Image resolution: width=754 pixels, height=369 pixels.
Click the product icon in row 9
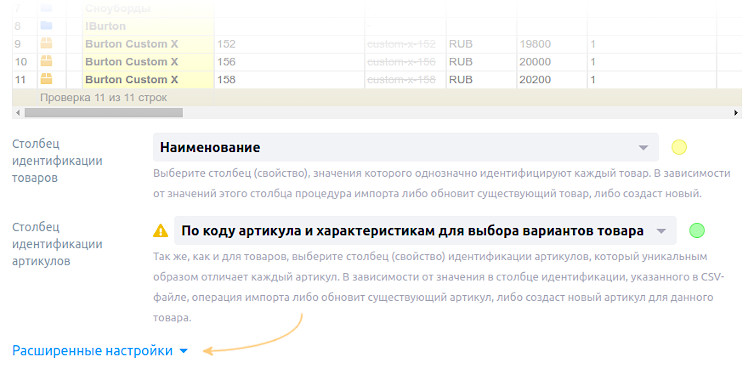pyautogui.click(x=46, y=44)
